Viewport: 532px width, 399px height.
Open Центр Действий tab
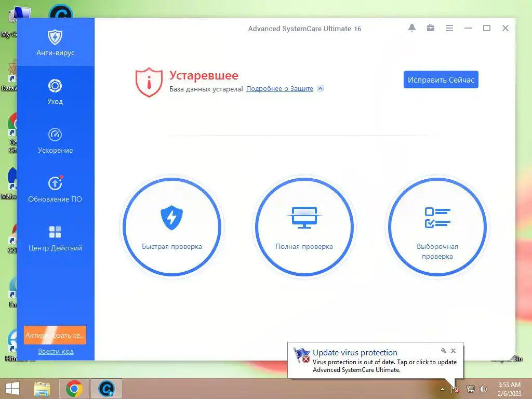[x=55, y=238]
